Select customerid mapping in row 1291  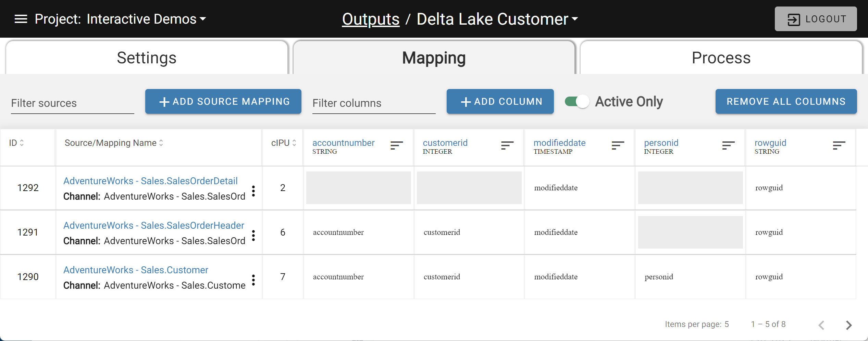point(442,232)
